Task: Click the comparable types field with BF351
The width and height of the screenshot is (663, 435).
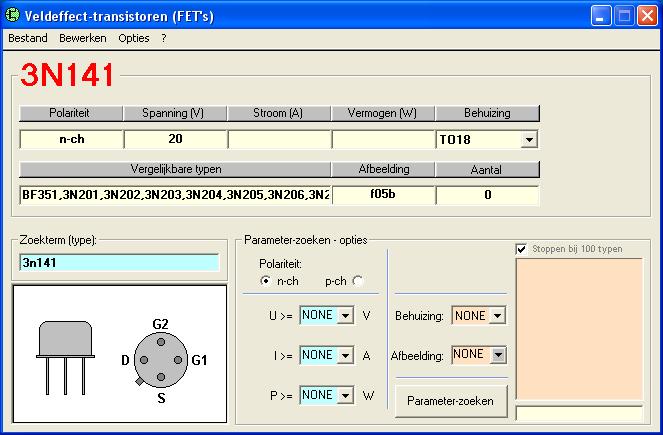Action: pos(175,195)
